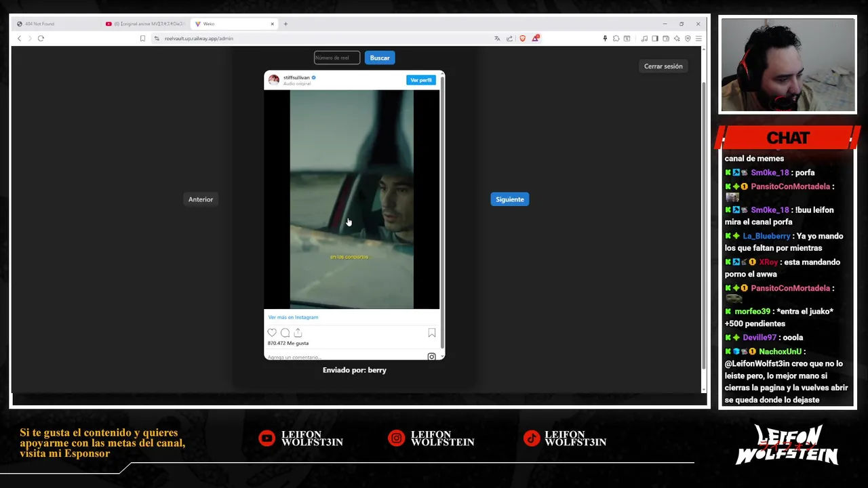
Task: Click morfeo39's chat username
Action: pos(753,312)
